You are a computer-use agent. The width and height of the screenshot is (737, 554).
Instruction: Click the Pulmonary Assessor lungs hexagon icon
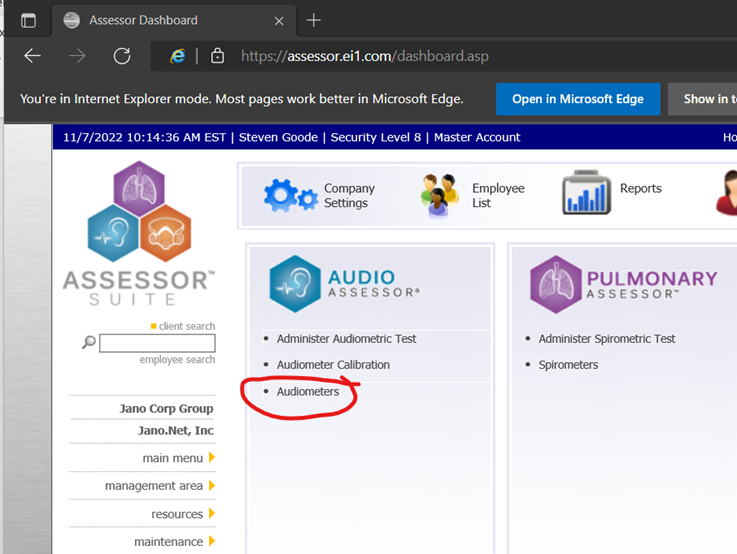point(556,285)
